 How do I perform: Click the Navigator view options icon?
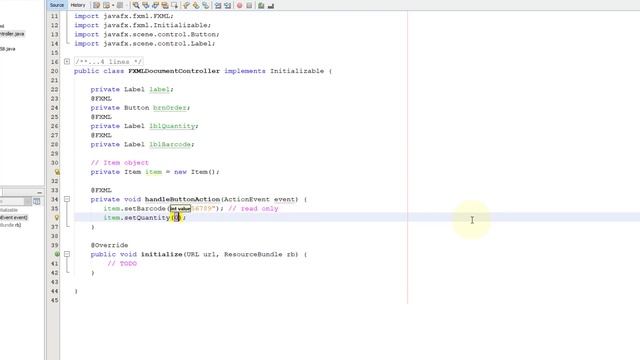pyautogui.click(x=37, y=201)
